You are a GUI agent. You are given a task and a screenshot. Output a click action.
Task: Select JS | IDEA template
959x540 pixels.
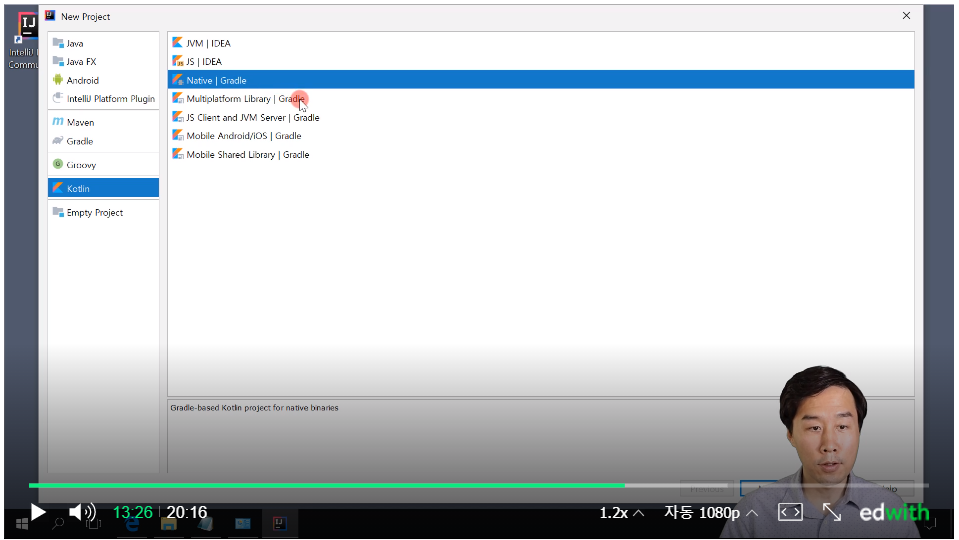541,61
